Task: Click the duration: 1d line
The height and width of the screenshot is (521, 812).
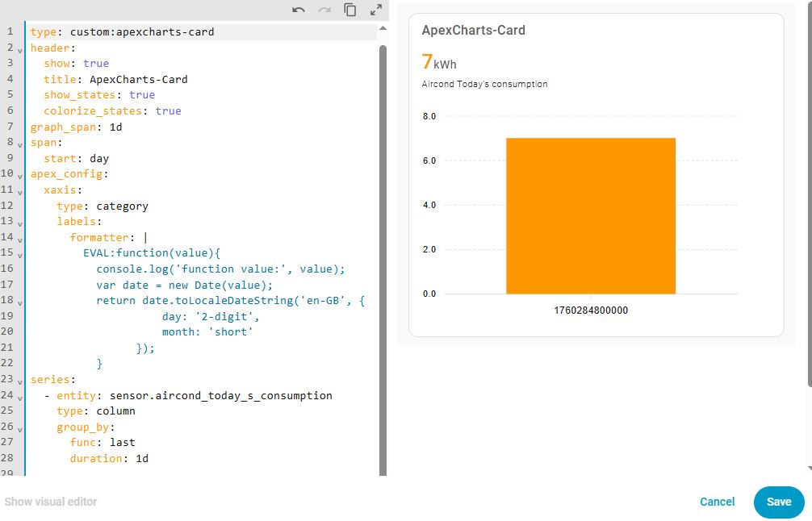Action: (109, 458)
